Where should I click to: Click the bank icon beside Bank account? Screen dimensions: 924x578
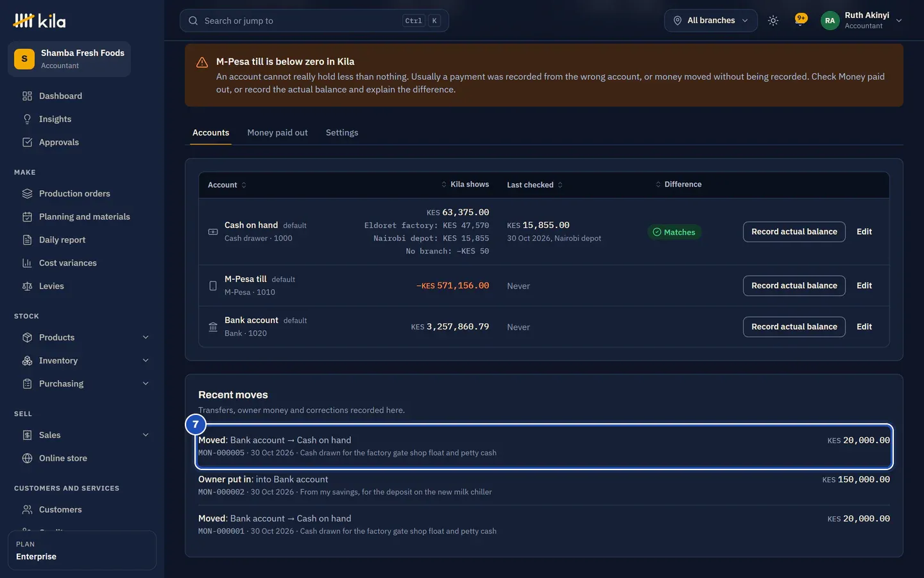213,327
